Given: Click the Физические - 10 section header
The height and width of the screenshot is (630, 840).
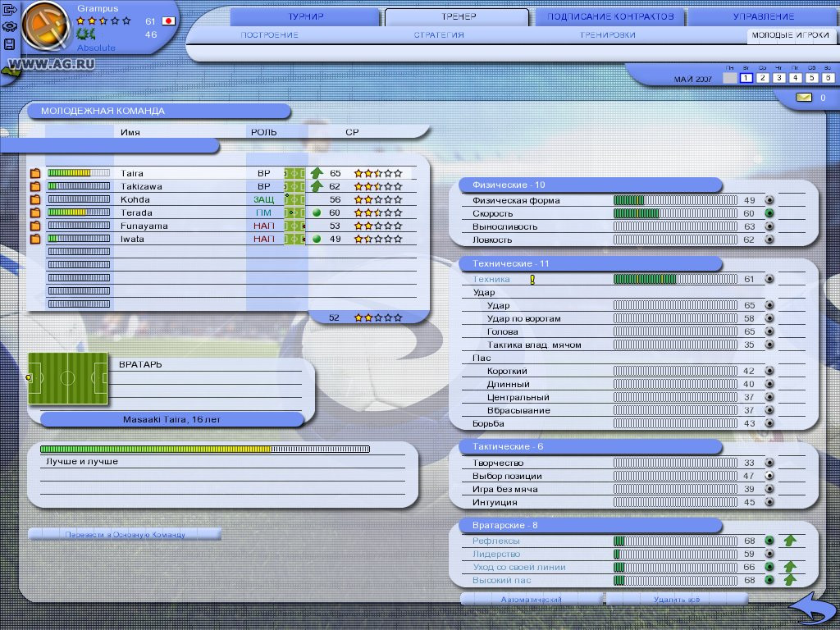Looking at the screenshot, I should pos(589,185).
